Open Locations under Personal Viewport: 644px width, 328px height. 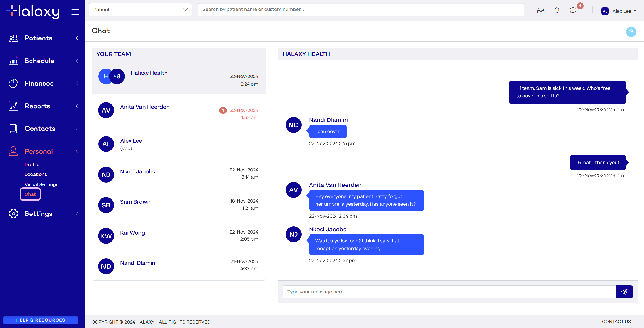click(x=36, y=174)
